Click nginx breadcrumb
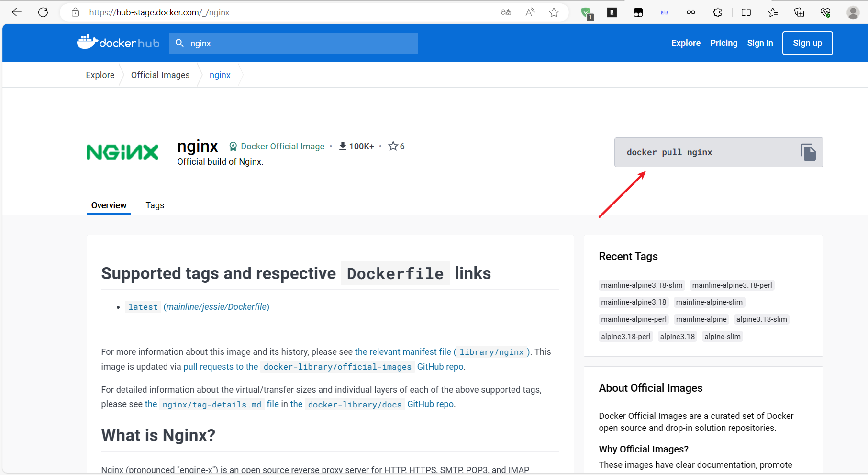Image resolution: width=868 pixels, height=475 pixels. tap(220, 75)
